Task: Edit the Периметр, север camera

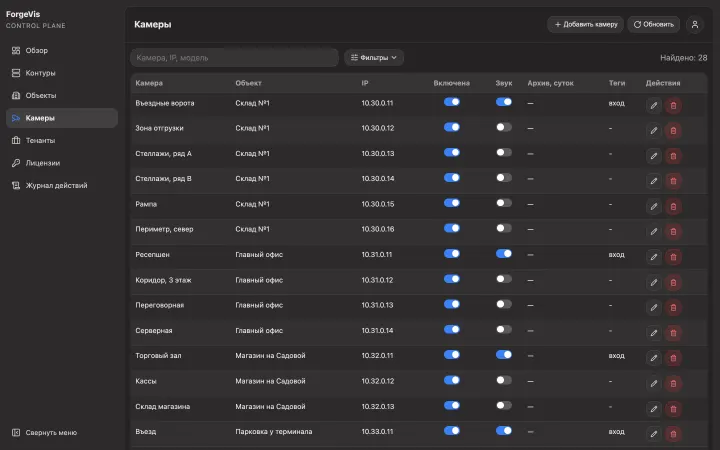Action: (x=653, y=232)
